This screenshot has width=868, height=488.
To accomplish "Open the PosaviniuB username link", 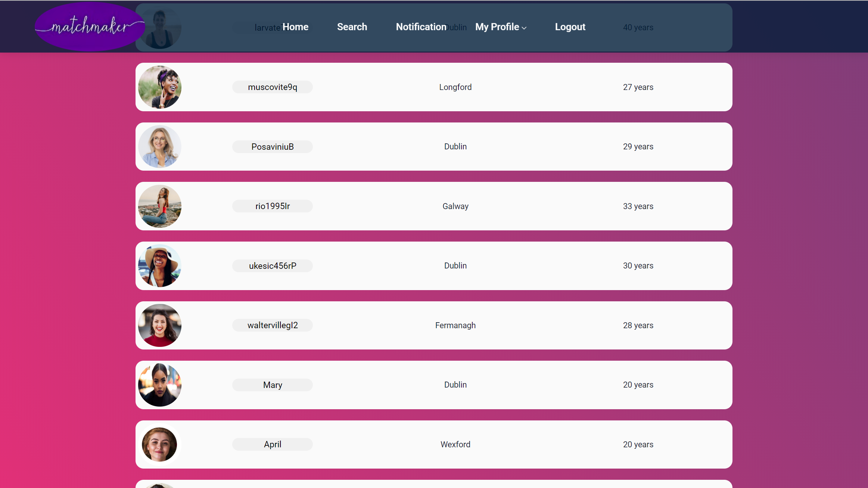I will click(273, 147).
